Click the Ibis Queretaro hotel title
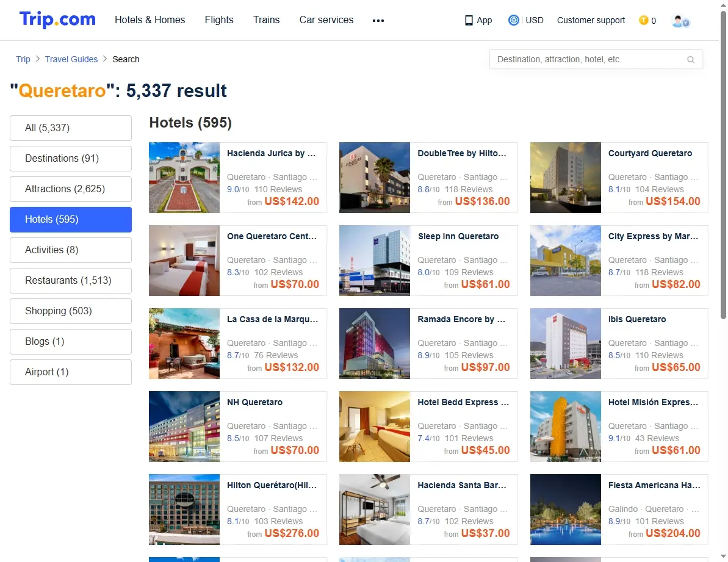The width and height of the screenshot is (728, 562). (x=637, y=319)
